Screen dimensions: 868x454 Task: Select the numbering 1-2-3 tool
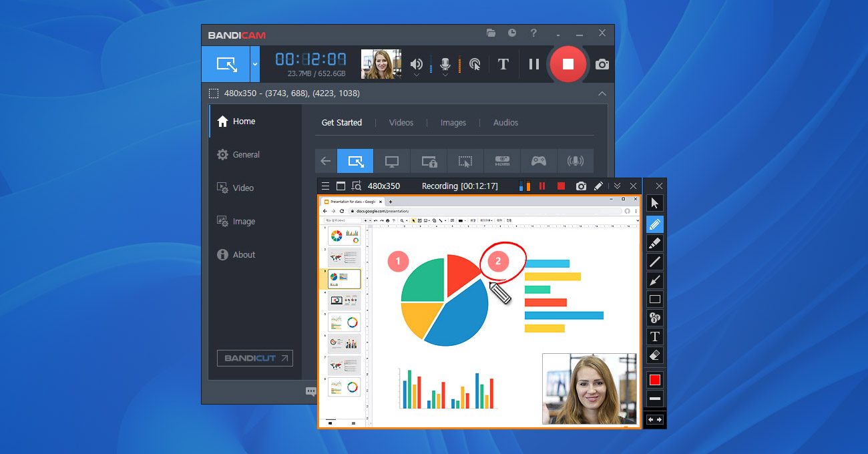click(655, 318)
